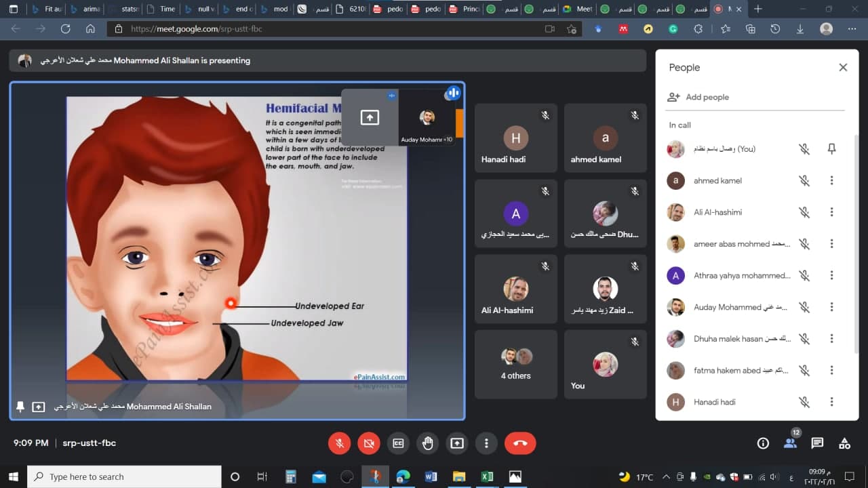The width and height of the screenshot is (868, 488).
Task: Click Add people in the People panel
Action: click(x=698, y=97)
